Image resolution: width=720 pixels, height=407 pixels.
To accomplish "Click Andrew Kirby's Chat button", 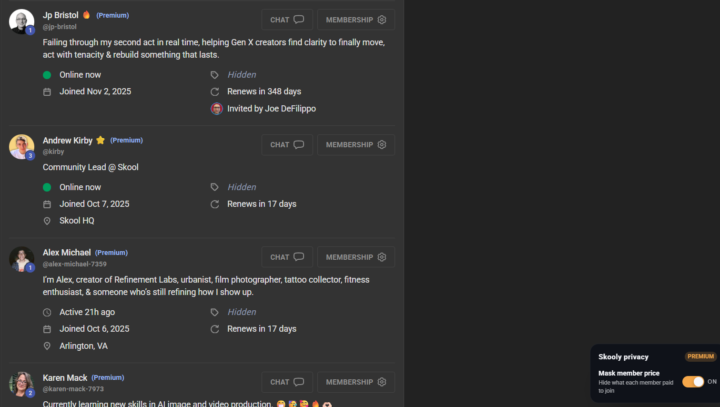I will (287, 145).
